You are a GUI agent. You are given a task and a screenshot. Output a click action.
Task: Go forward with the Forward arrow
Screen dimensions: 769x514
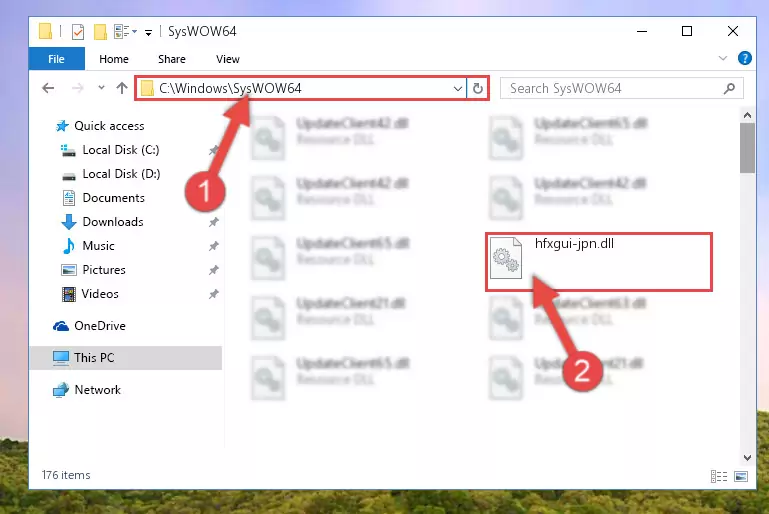(77, 88)
